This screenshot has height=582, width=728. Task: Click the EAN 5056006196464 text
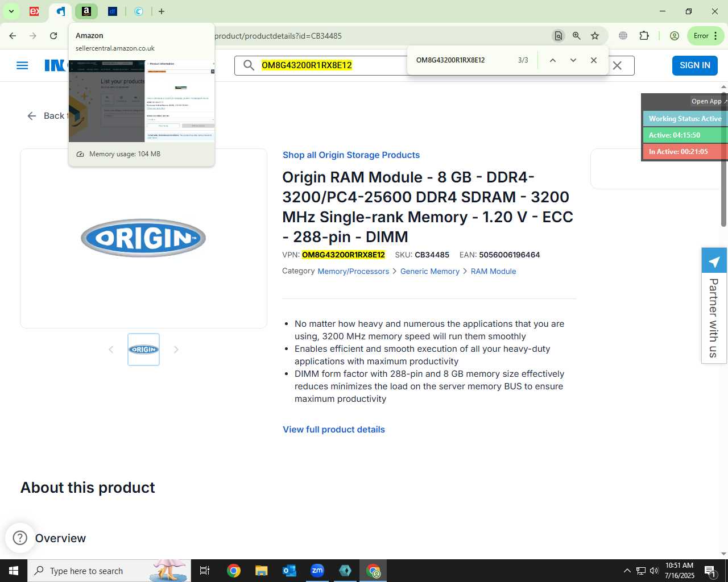(x=499, y=255)
